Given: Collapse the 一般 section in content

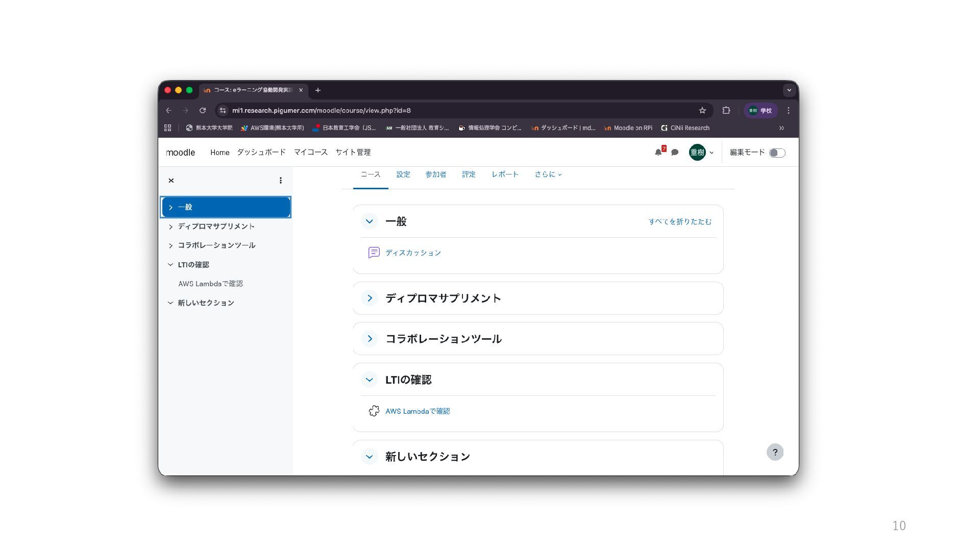Looking at the screenshot, I should (369, 221).
